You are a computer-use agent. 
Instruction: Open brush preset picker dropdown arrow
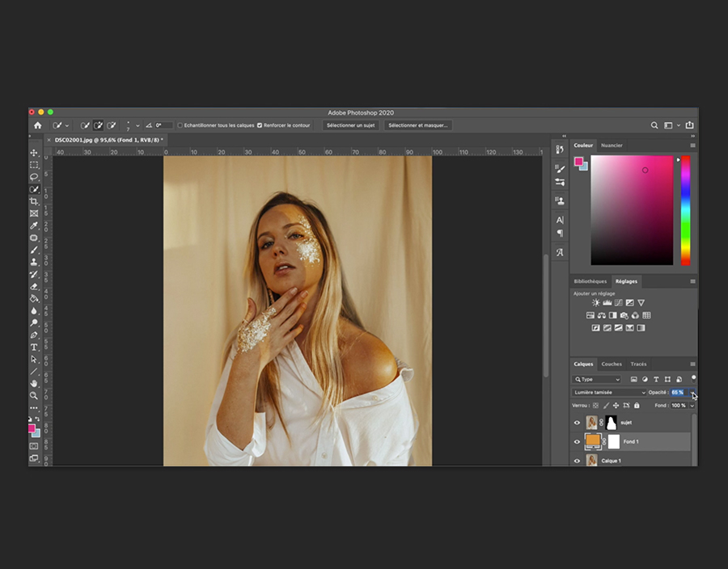coord(138,125)
